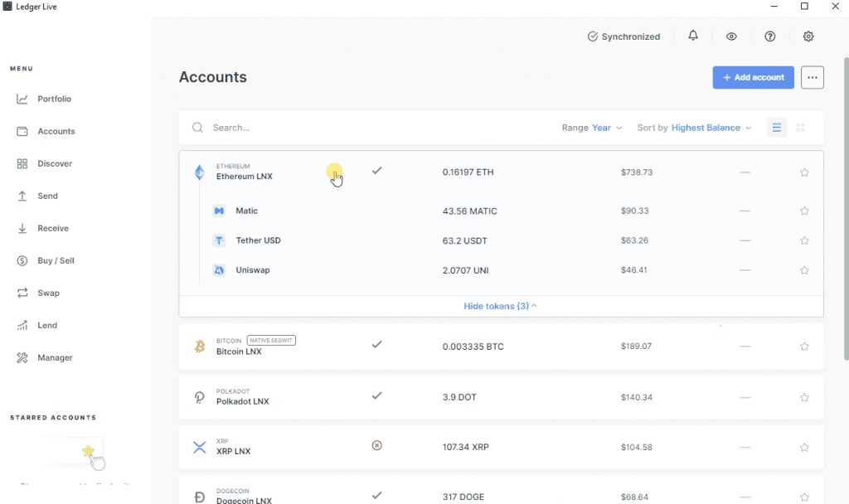Star the XRP LNX account
This screenshot has height=504, width=849.
pos(804,447)
